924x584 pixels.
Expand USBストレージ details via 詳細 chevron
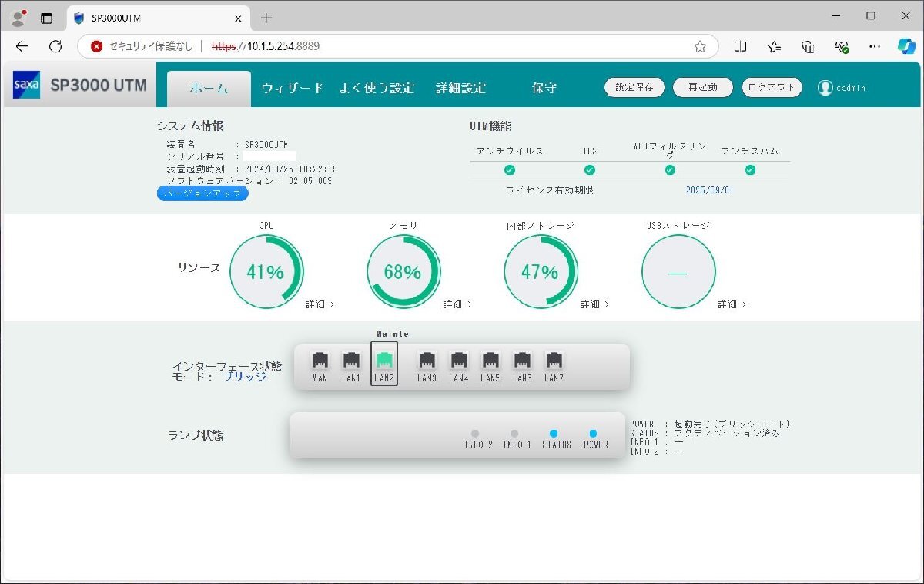(x=731, y=304)
